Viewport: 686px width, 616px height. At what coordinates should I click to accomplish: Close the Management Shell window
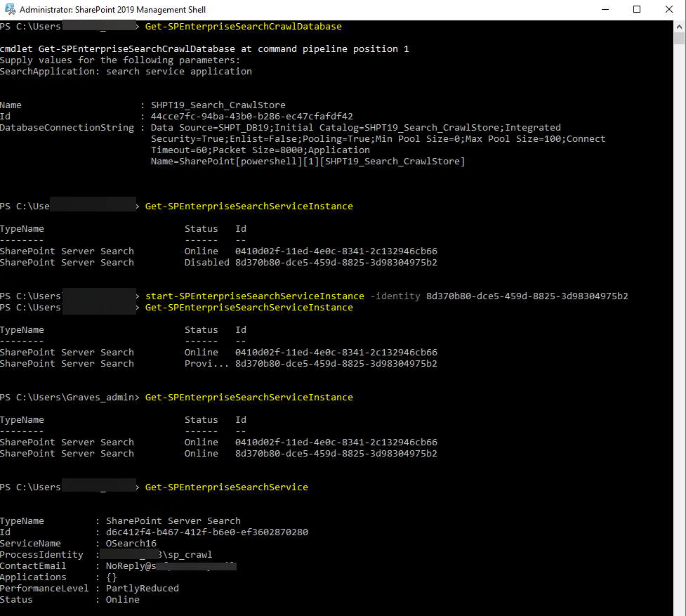(669, 9)
